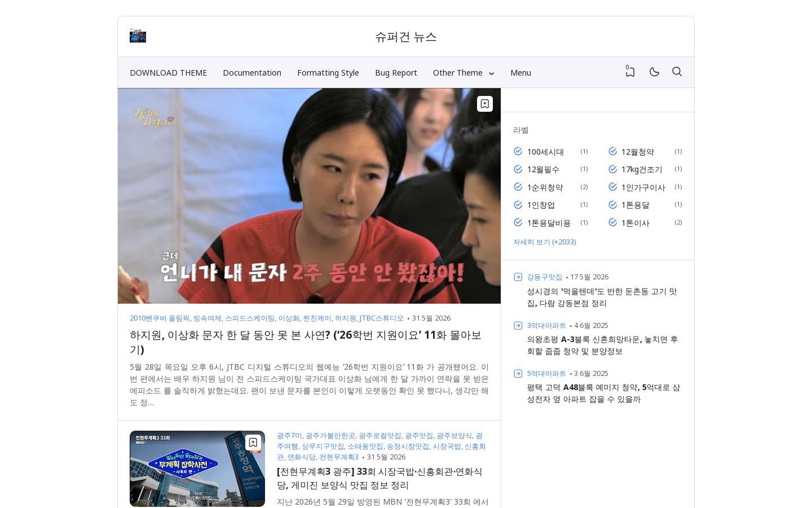The image size is (812, 508).
Task: Click the check icon beside 1톤용달
Action: coord(612,205)
